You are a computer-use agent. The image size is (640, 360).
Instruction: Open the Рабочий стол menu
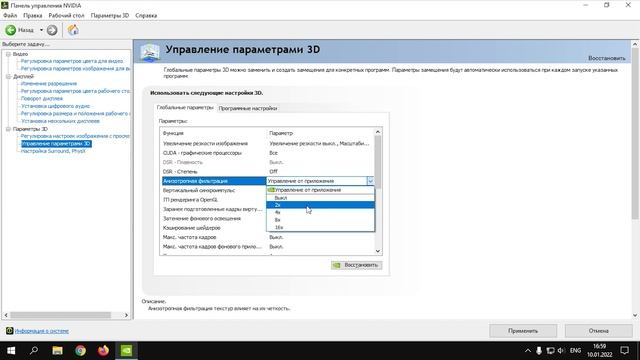[x=66, y=15]
